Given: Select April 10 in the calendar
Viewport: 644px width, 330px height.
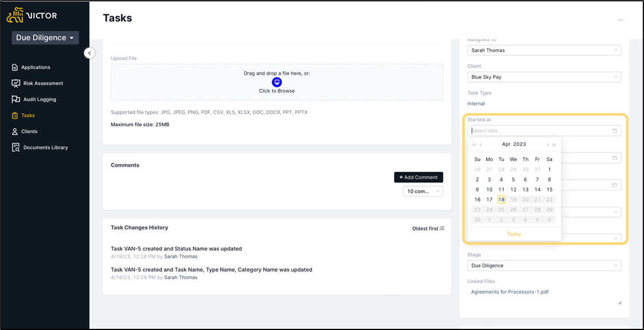Looking at the screenshot, I should [489, 190].
